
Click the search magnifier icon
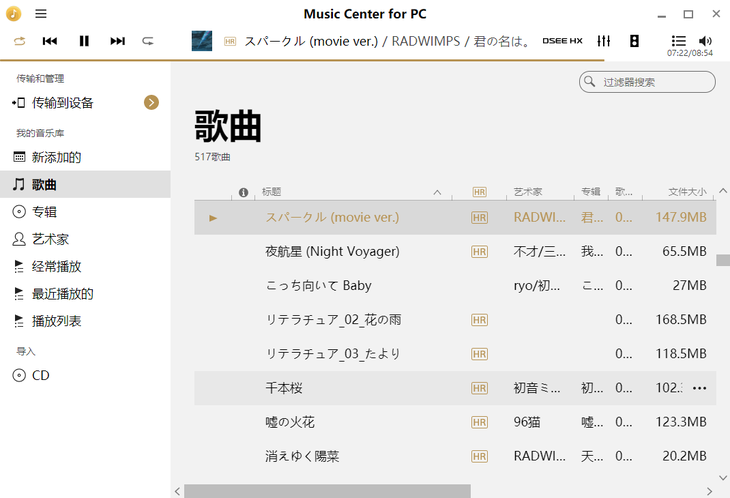click(x=589, y=81)
